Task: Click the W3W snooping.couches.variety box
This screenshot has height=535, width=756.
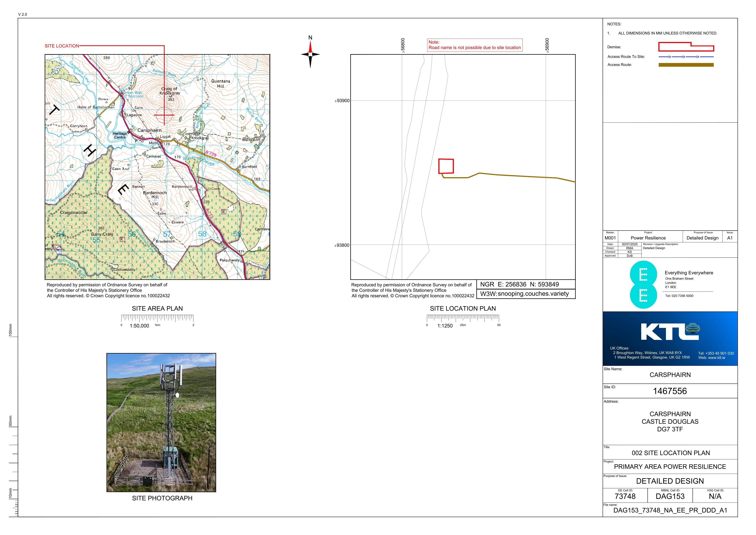Action: (x=526, y=294)
